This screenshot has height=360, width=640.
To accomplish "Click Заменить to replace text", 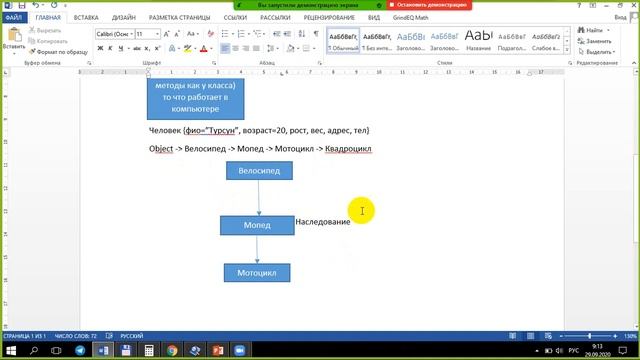I will tap(595, 41).
